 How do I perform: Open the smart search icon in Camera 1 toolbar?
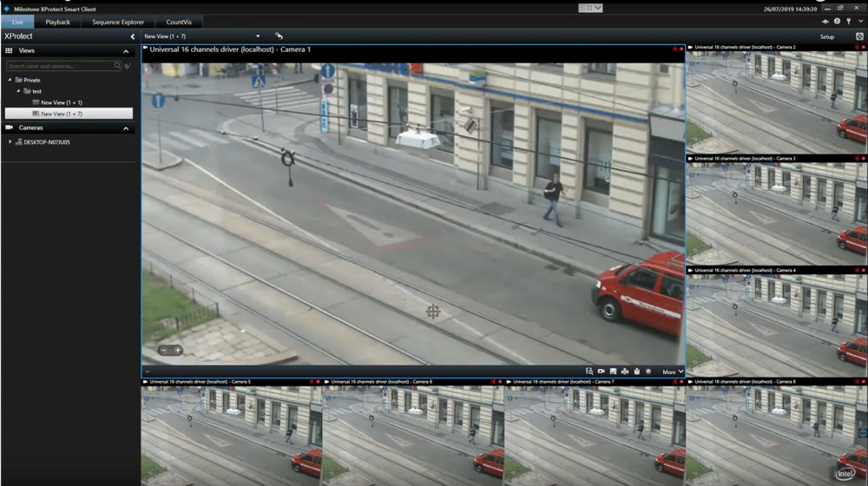(589, 371)
